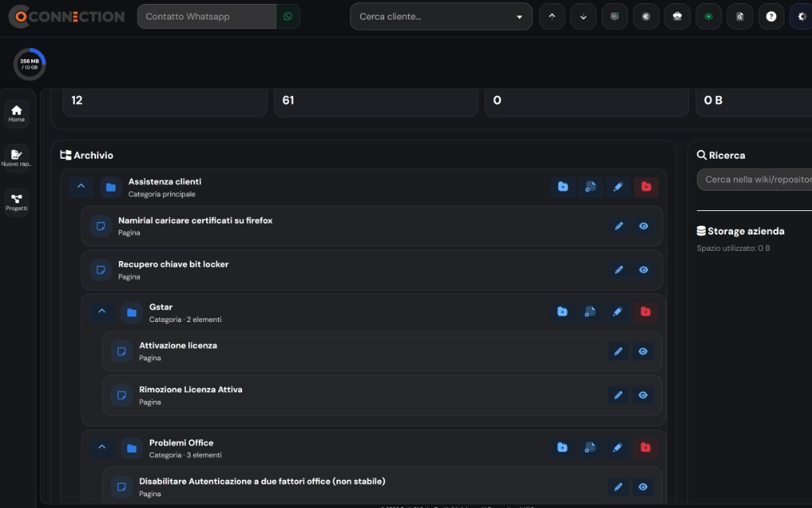812x508 pixels.
Task: Delete the Problemi Office category
Action: tap(645, 447)
